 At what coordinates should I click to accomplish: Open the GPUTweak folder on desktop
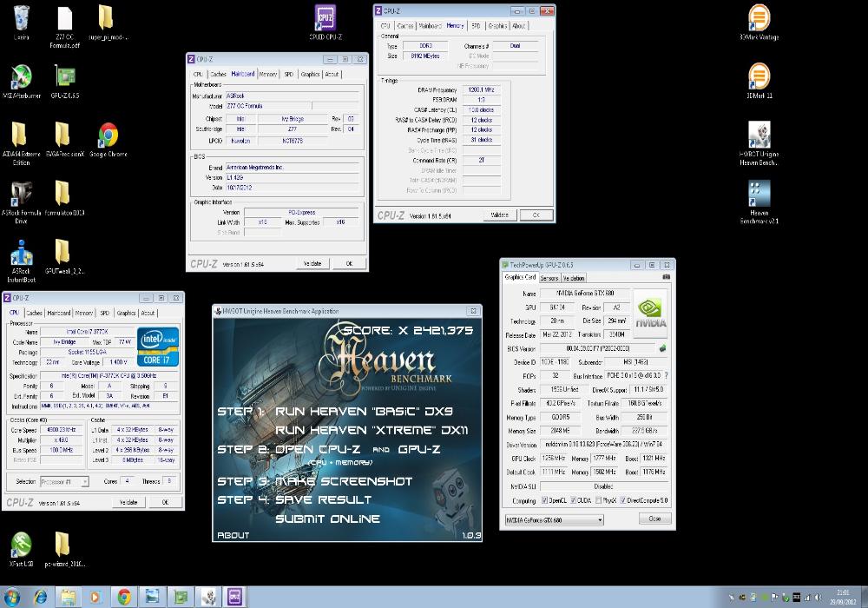tap(65, 257)
